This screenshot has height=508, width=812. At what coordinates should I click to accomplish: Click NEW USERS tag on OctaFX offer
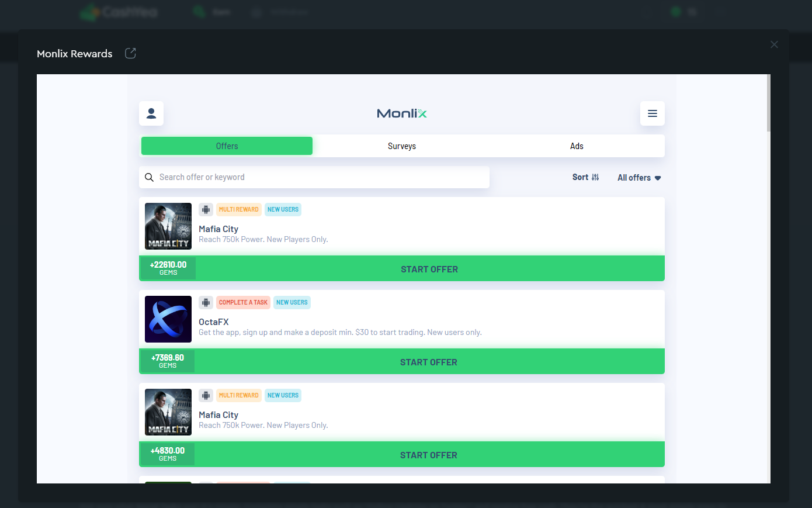coord(292,302)
